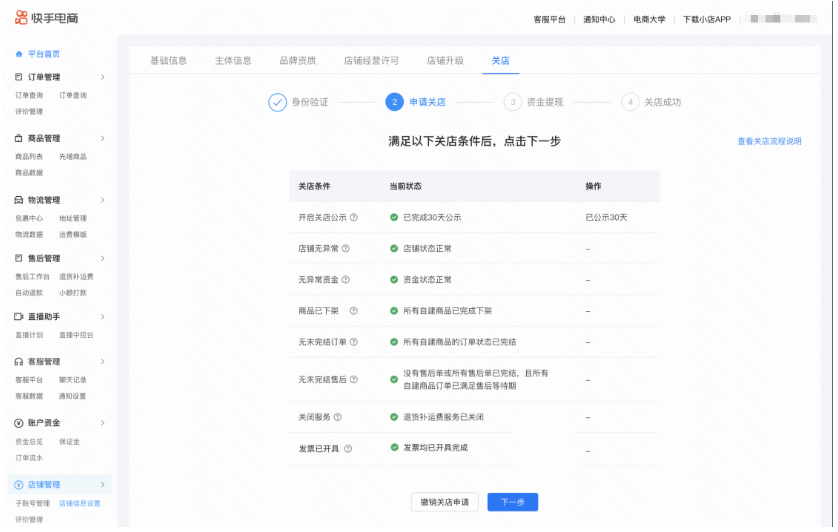Click the house icon for 平台首页

click(20, 53)
